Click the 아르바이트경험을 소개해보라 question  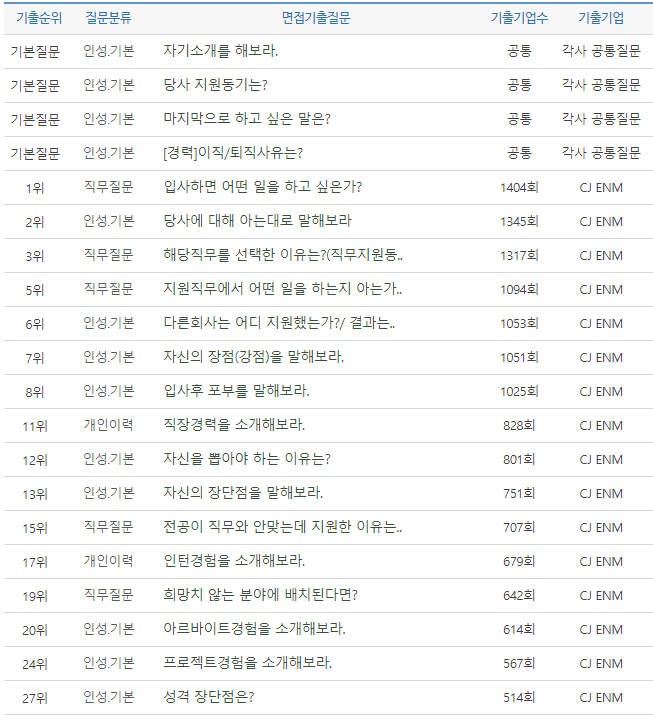click(x=254, y=629)
